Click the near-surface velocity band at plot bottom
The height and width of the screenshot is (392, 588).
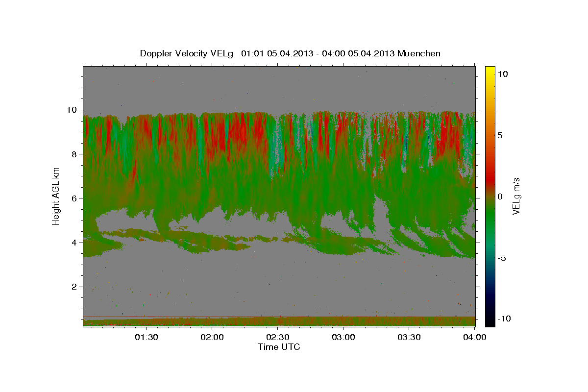(279, 321)
